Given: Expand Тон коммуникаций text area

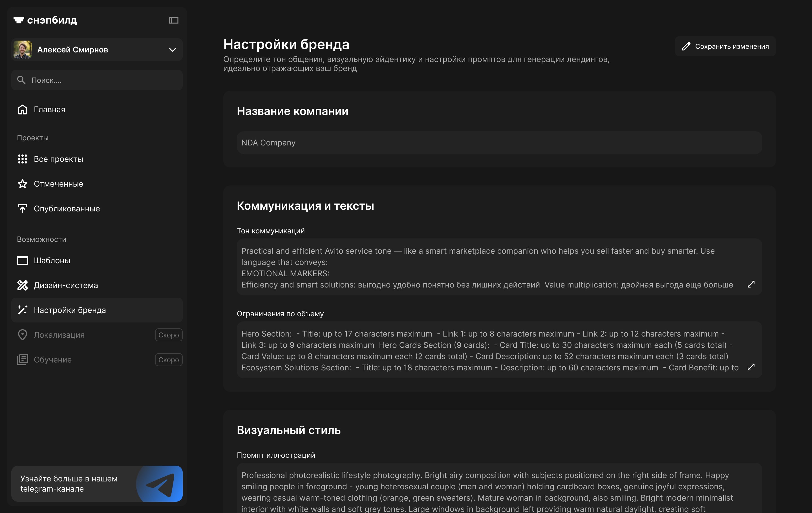Looking at the screenshot, I should point(751,284).
